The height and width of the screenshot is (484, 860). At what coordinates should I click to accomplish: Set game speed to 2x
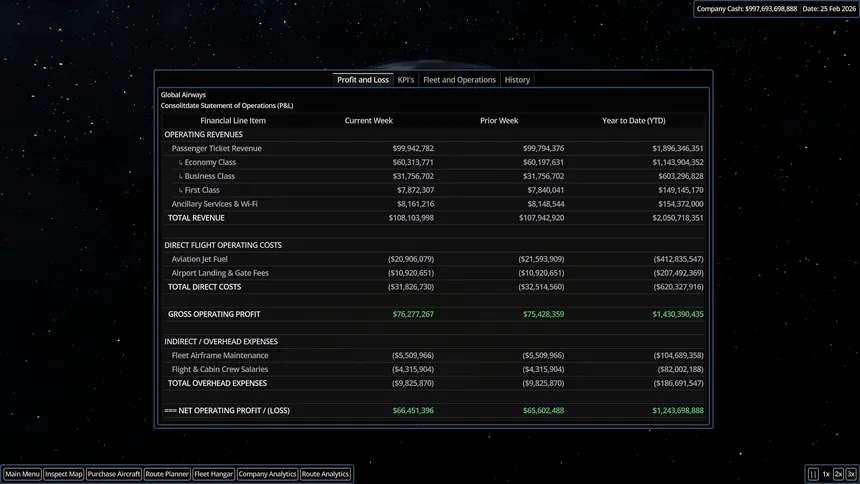[838, 474]
